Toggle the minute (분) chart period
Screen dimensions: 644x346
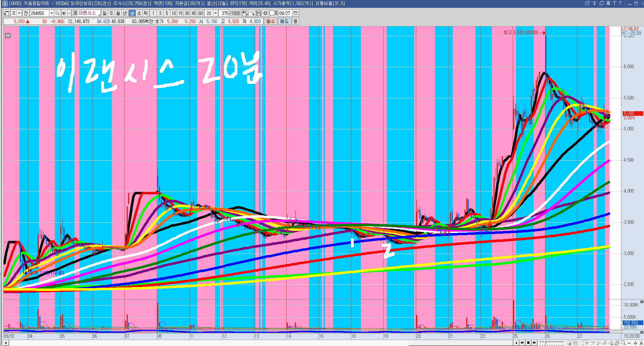coord(132,13)
